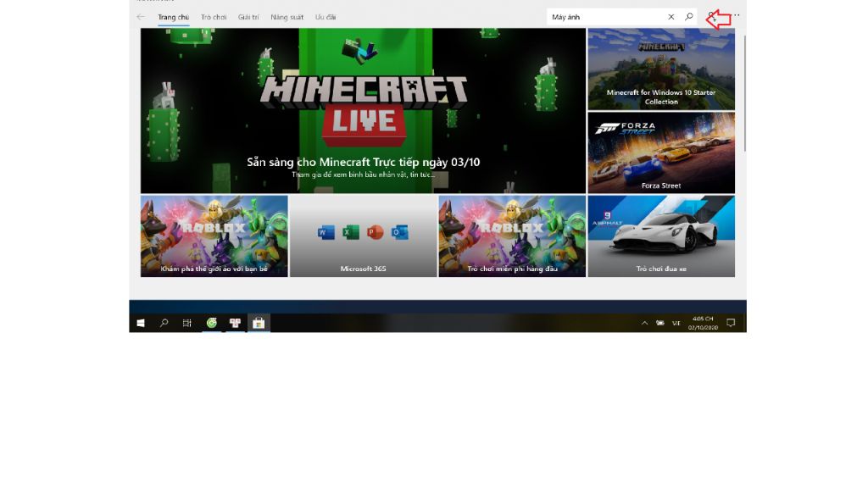Screen dimensions: 868x488
Task: Click the magnifier search icon in Store
Action: coord(688,17)
